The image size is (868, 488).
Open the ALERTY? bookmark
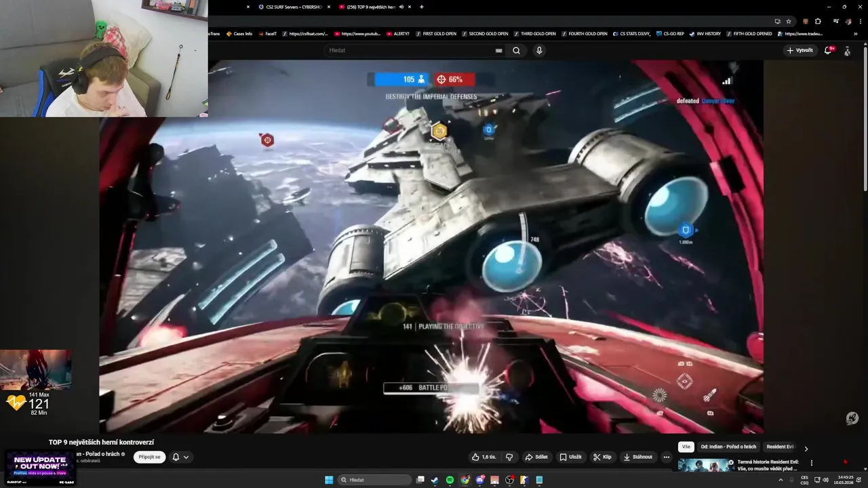[398, 33]
